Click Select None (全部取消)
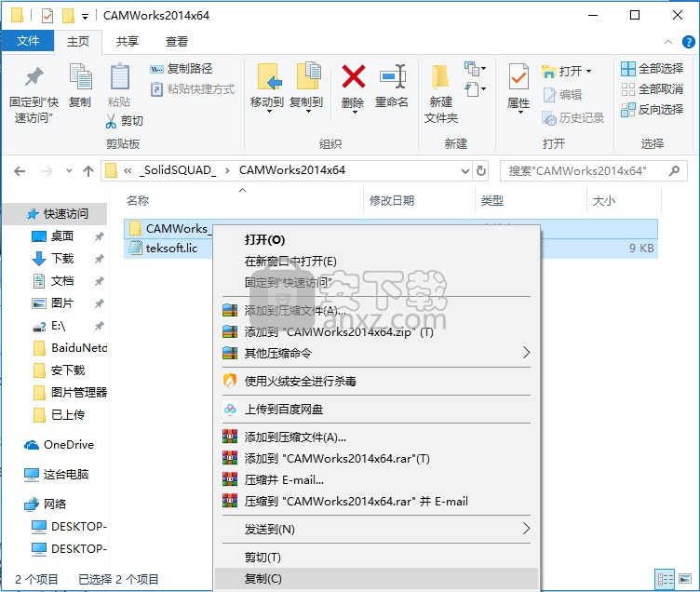Image resolution: width=700 pixels, height=592 pixels. pos(652,88)
